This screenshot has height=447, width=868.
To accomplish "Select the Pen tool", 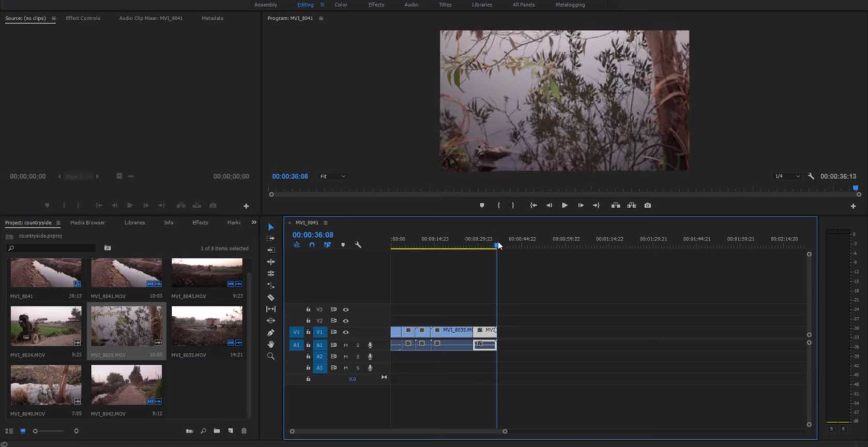I will pyautogui.click(x=271, y=332).
